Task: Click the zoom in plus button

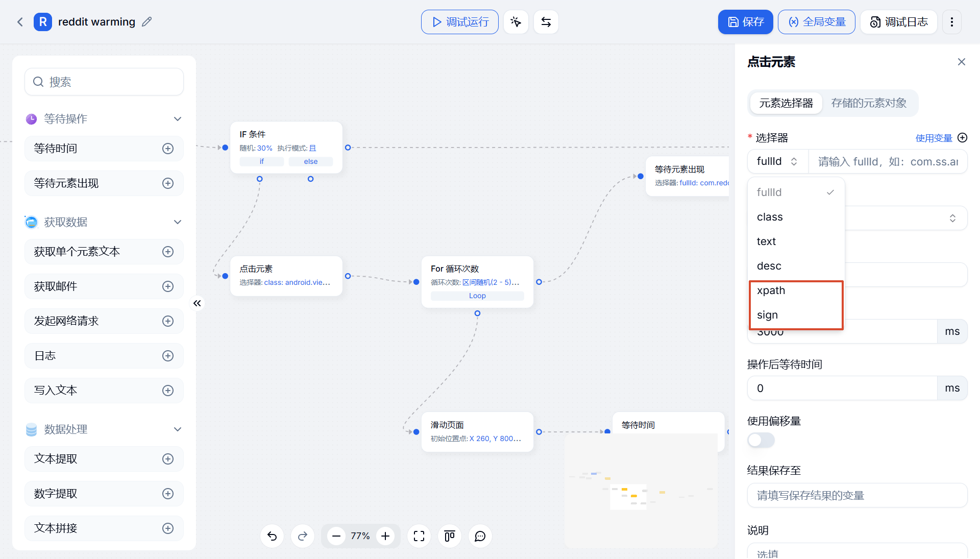Action: click(x=385, y=536)
